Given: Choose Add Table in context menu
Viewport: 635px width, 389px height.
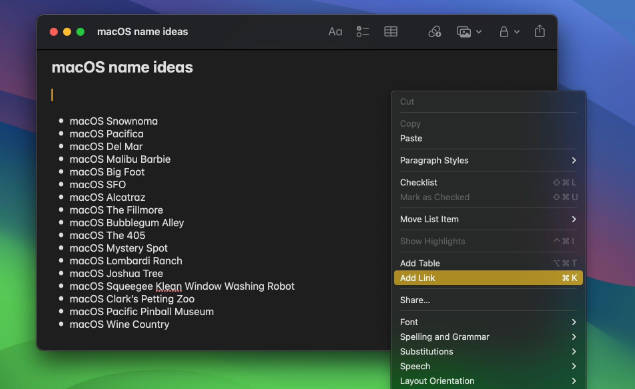Looking at the screenshot, I should pos(488,263).
